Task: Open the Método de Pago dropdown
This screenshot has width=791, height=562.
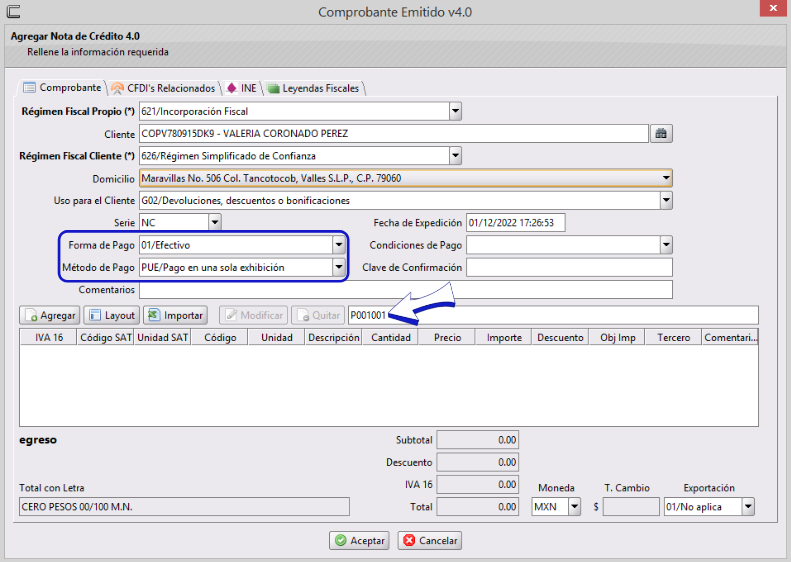Action: [x=338, y=267]
